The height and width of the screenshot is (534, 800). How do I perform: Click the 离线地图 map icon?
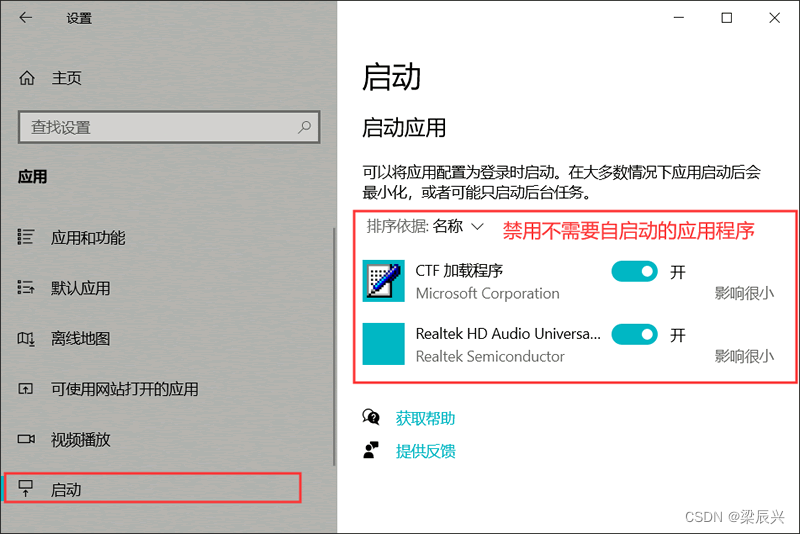(26, 338)
